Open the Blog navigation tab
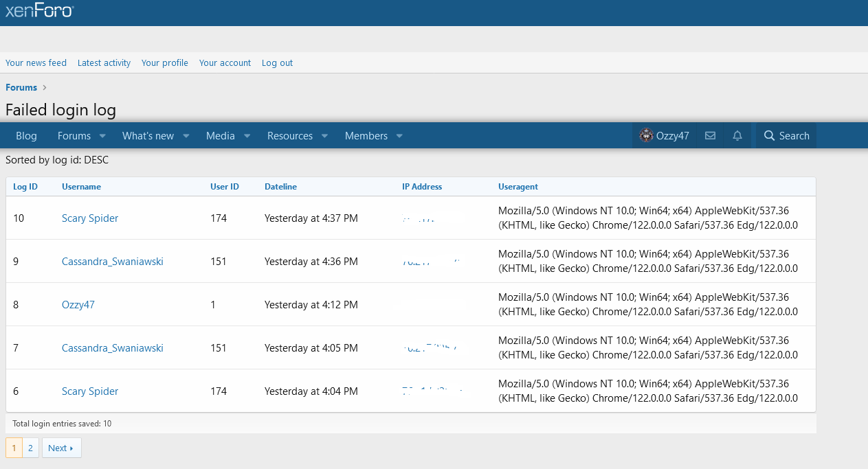 26,136
